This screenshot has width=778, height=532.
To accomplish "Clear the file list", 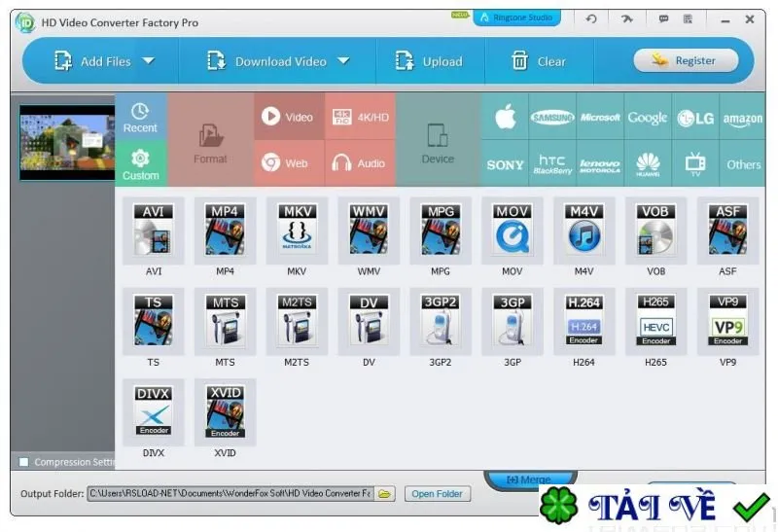I will point(539,61).
